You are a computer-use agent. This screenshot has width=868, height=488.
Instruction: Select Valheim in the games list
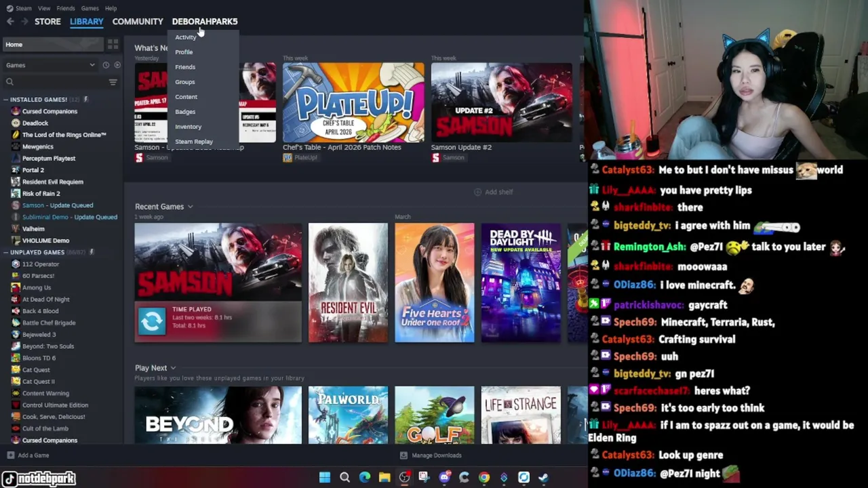(x=33, y=229)
